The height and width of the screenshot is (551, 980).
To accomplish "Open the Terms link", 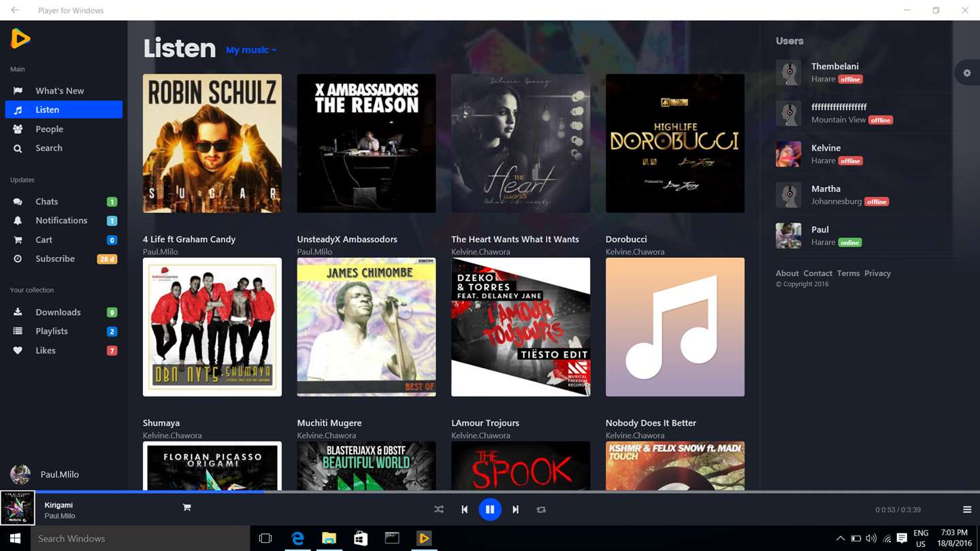I will [848, 273].
